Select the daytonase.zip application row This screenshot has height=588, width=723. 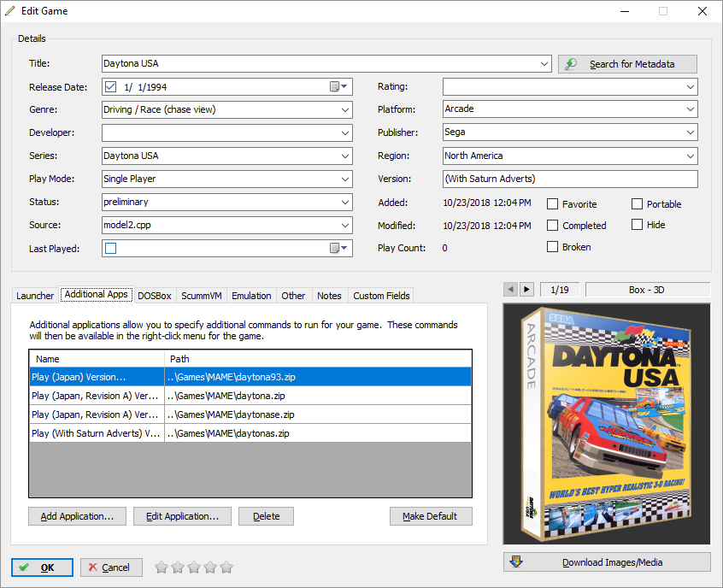pyautogui.click(x=250, y=415)
